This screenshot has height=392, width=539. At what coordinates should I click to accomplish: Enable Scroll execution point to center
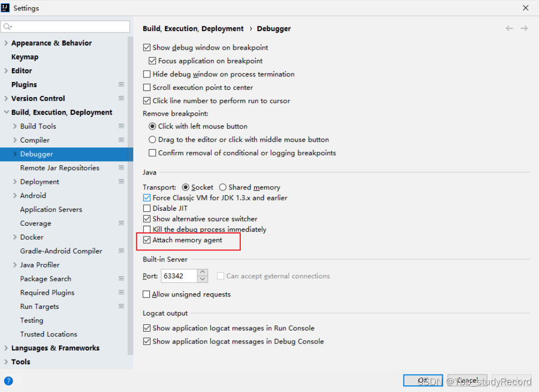(147, 87)
